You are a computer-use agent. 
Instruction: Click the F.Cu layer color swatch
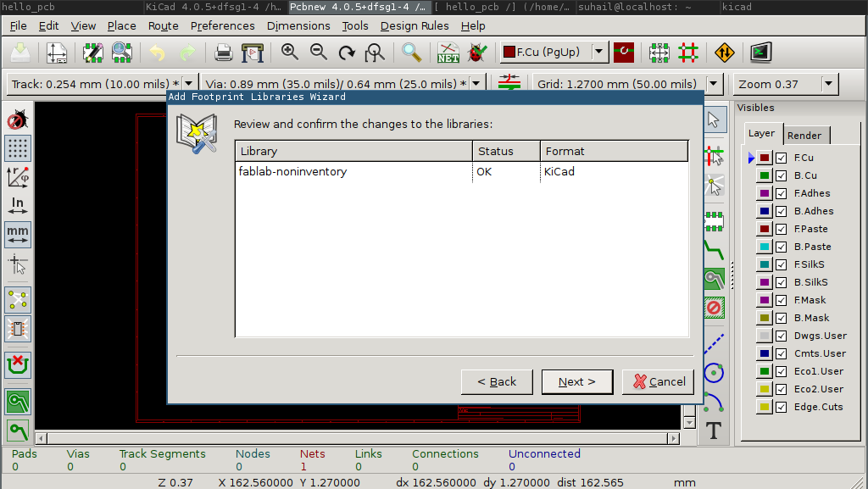pyautogui.click(x=765, y=158)
